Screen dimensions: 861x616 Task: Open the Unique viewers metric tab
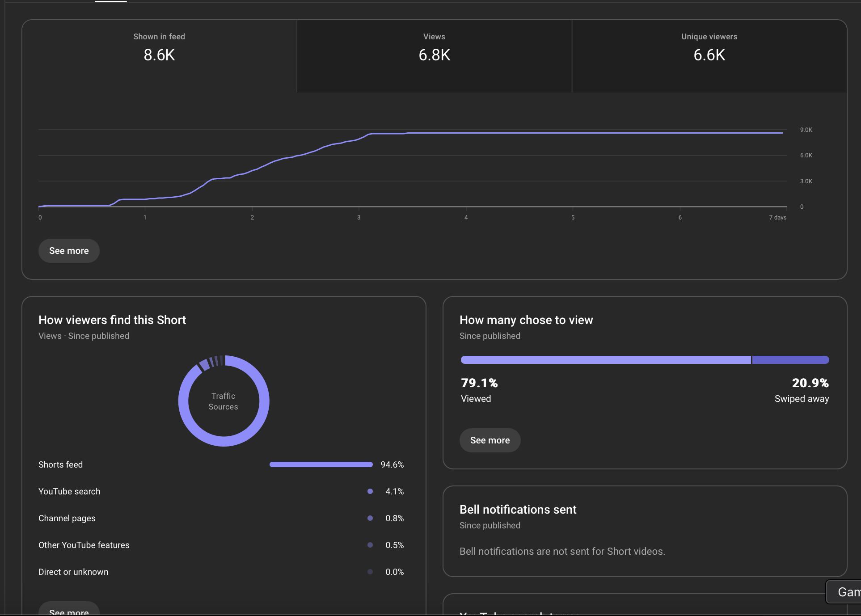click(x=709, y=56)
